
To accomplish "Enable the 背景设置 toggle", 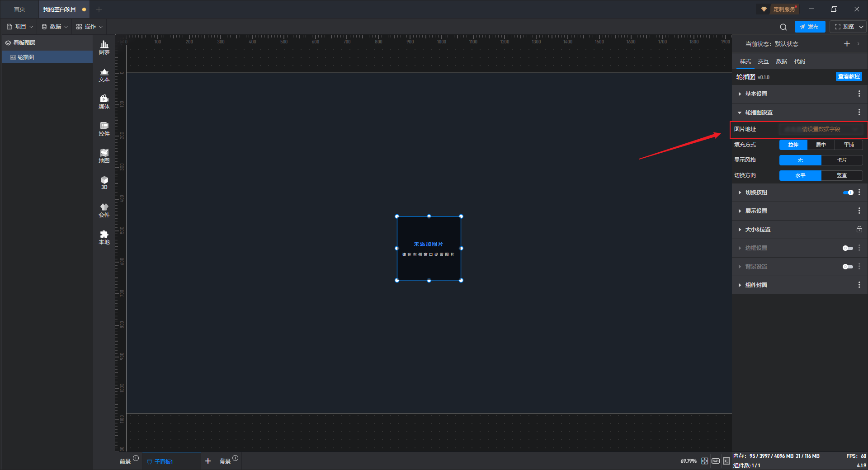I will coord(848,267).
